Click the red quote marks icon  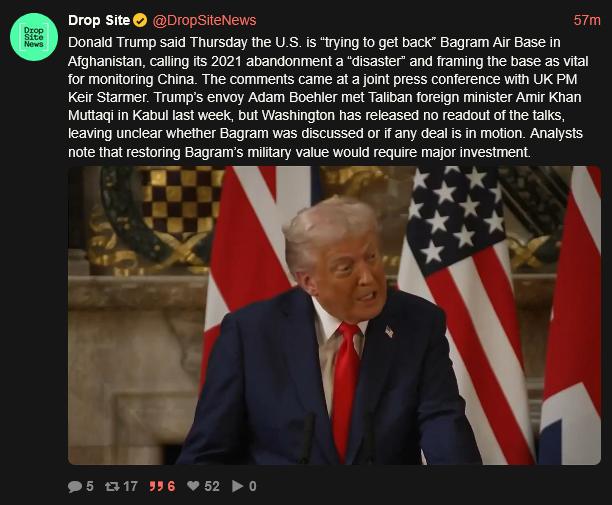coord(156,486)
